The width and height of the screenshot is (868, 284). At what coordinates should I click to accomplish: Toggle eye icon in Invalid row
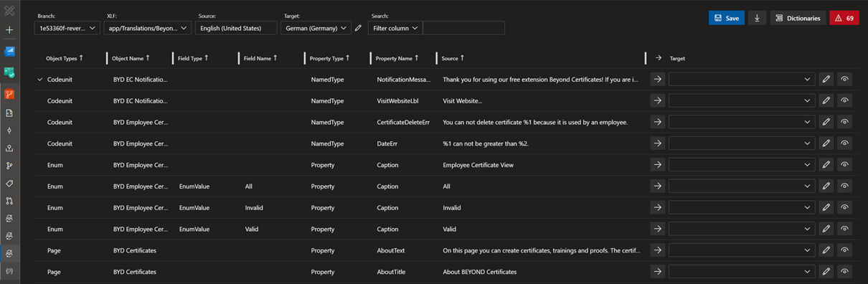pos(845,208)
